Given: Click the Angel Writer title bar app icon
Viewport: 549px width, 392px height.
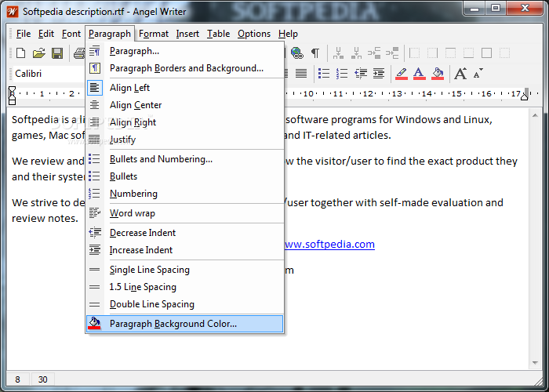Looking at the screenshot, I should pos(13,12).
